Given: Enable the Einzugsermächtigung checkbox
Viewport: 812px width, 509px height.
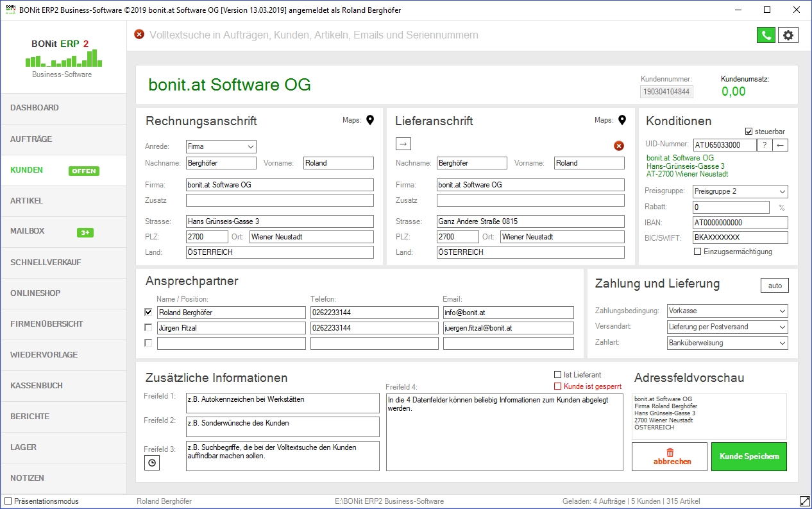Looking at the screenshot, I should coord(698,252).
